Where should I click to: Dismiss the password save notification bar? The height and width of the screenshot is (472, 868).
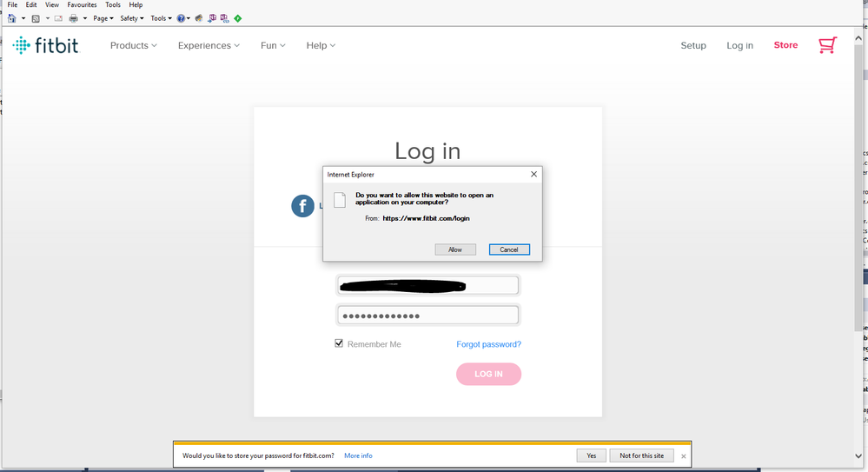tap(684, 456)
